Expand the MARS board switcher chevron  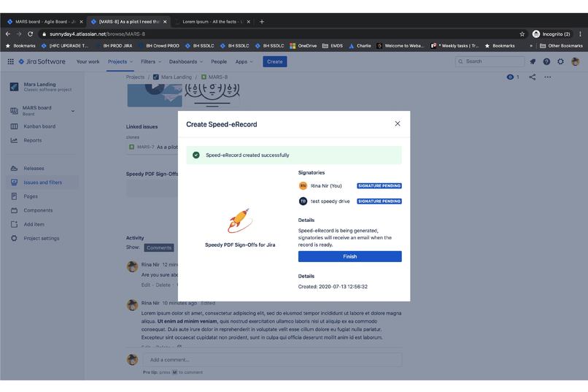[x=73, y=111]
